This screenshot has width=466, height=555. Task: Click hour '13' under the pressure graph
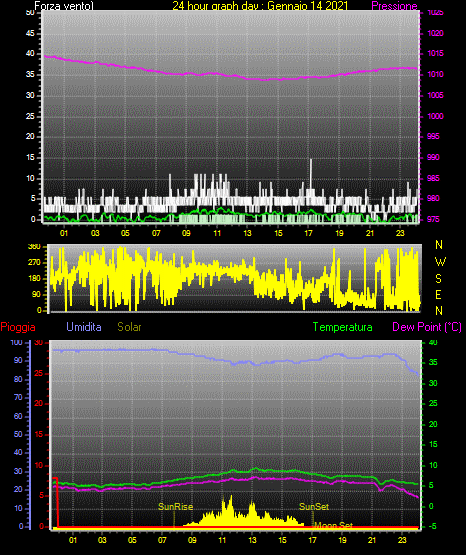247,233
